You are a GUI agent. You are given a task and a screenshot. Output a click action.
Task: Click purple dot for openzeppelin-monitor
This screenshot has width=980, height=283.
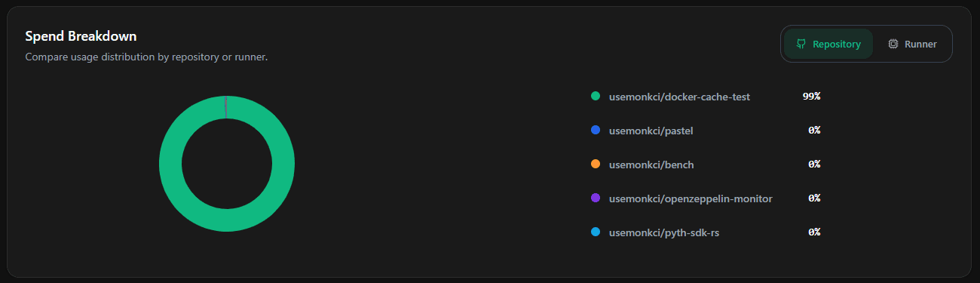point(596,198)
